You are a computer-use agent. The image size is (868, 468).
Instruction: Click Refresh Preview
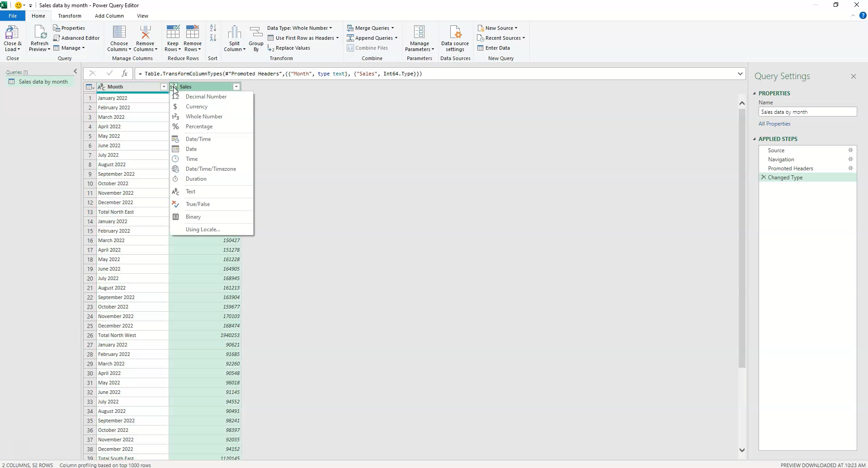(39, 38)
